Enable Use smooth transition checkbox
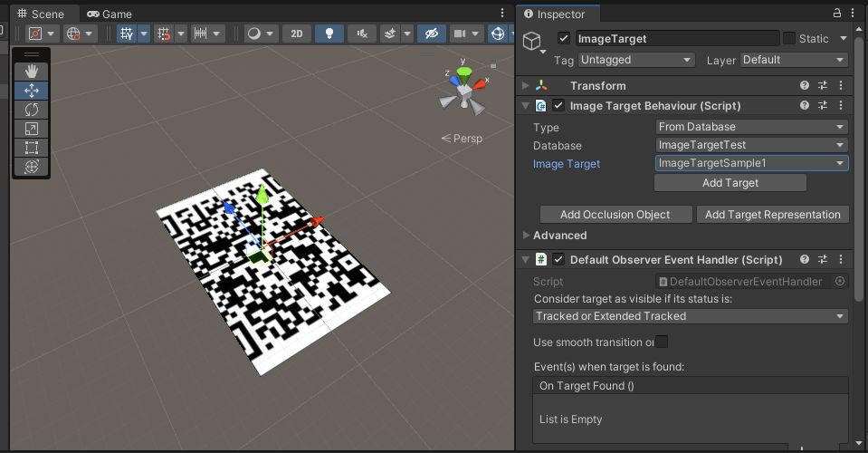This screenshot has height=453, width=868. point(662,342)
